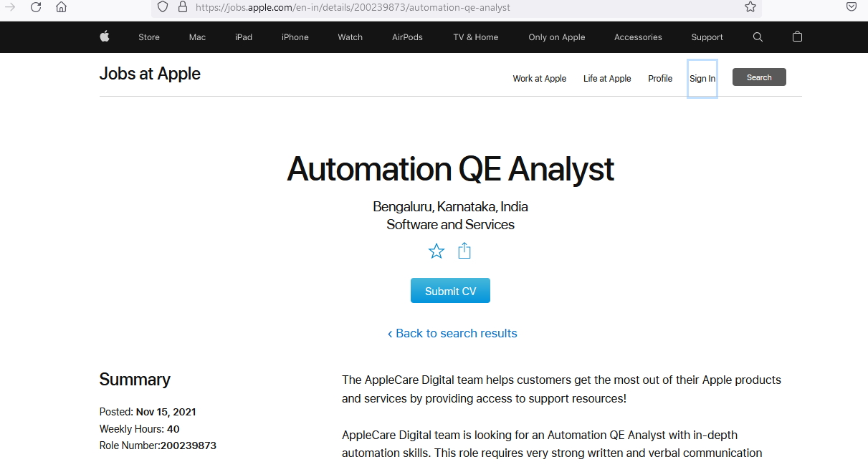
Task: View site padlock security info
Action: pyautogui.click(x=182, y=7)
